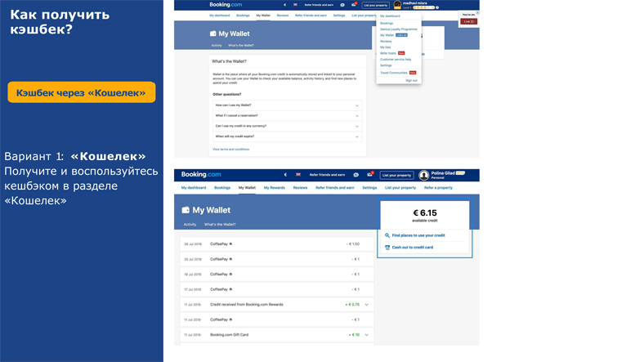The height and width of the screenshot is (362, 644).
Task: Open chat messages icon on madhavi misra page
Action: point(342,5)
